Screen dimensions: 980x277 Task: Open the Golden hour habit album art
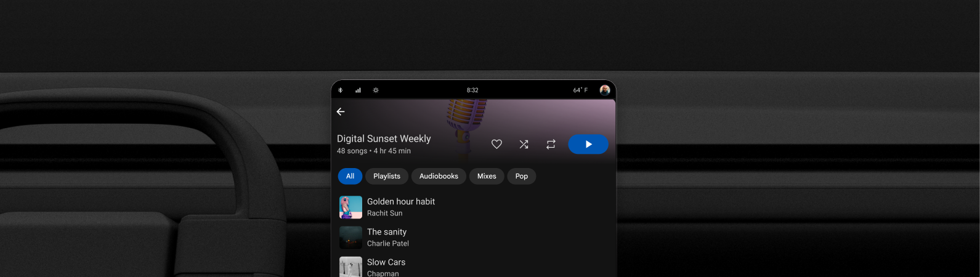[x=350, y=207]
